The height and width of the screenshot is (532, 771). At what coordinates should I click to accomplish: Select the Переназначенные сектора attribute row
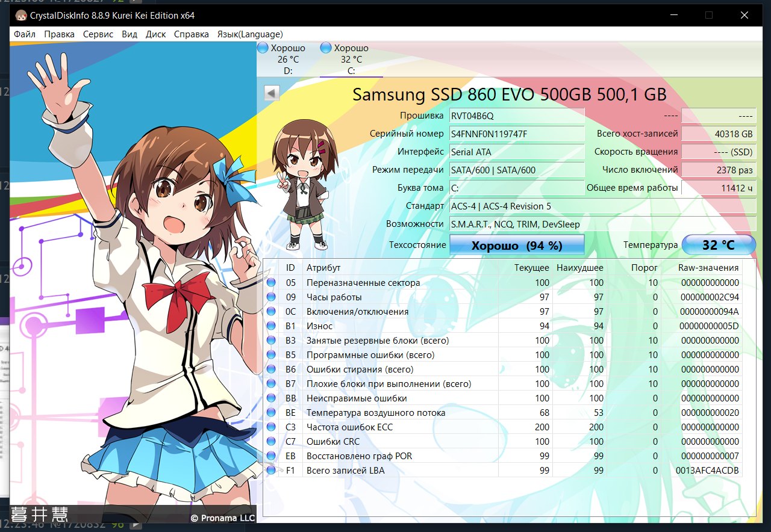[504, 283]
